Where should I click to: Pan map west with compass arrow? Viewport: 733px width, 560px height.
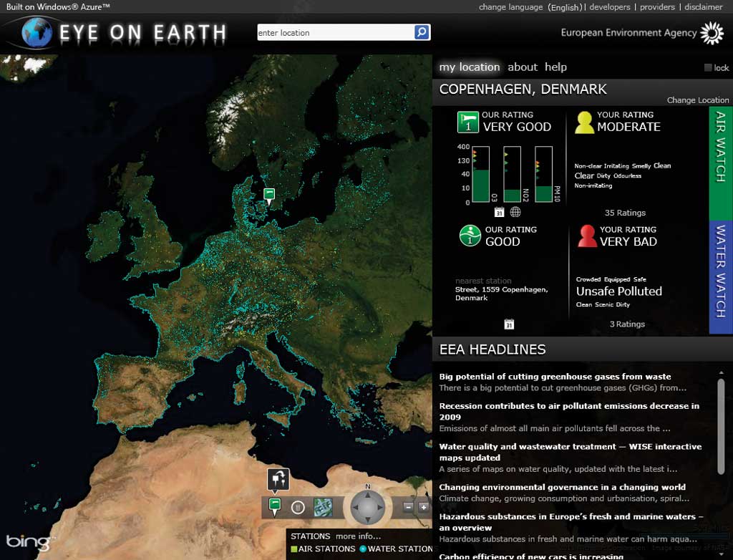point(355,508)
